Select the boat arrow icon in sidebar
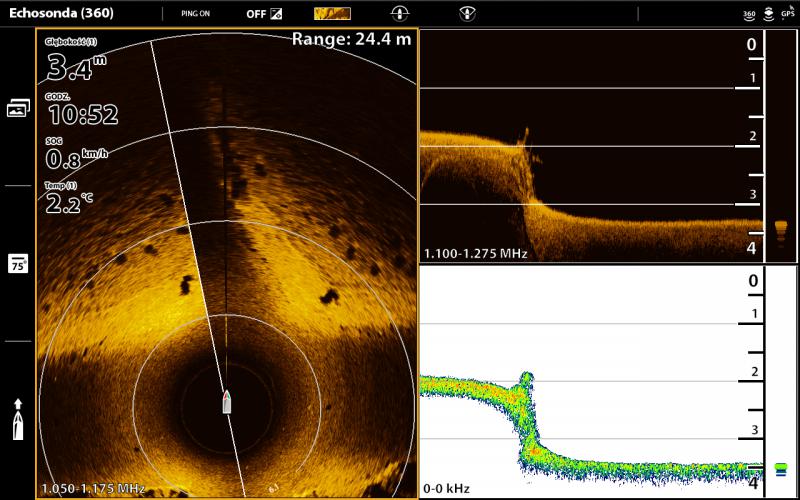The image size is (800, 500). [18, 418]
